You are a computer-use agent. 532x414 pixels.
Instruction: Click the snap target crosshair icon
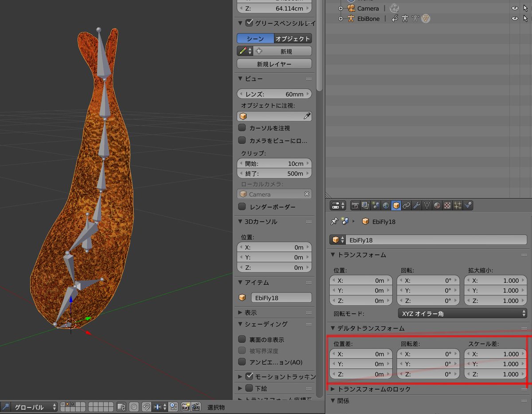(x=173, y=406)
